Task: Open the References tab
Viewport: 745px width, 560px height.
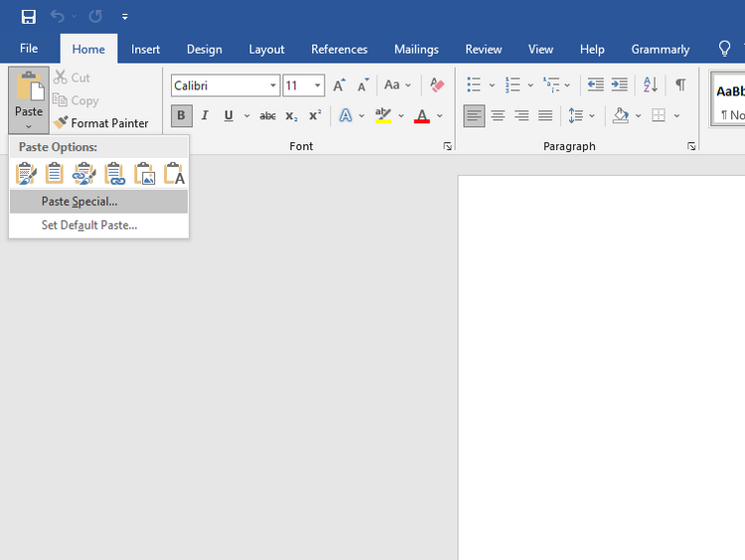Action: pyautogui.click(x=340, y=50)
